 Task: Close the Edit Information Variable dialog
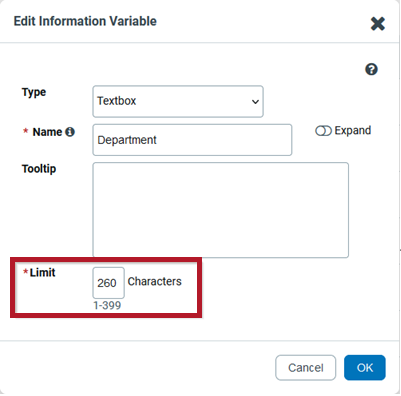(378, 24)
